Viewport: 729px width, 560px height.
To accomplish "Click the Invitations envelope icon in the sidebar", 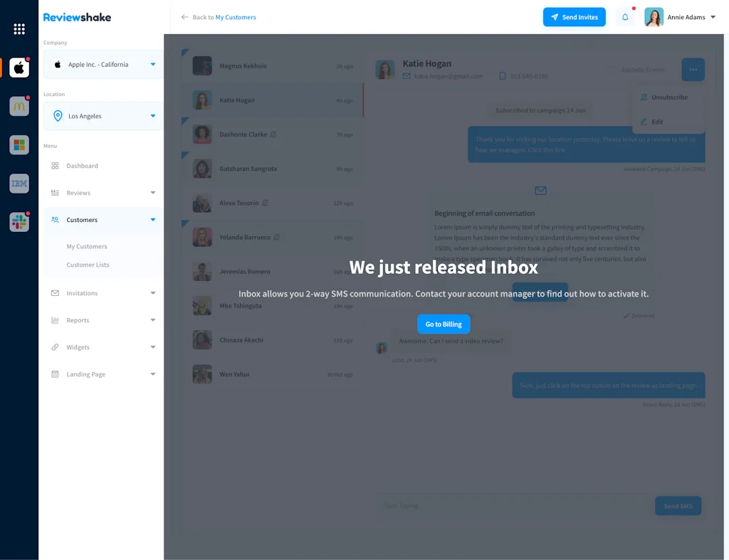I will 56,292.
